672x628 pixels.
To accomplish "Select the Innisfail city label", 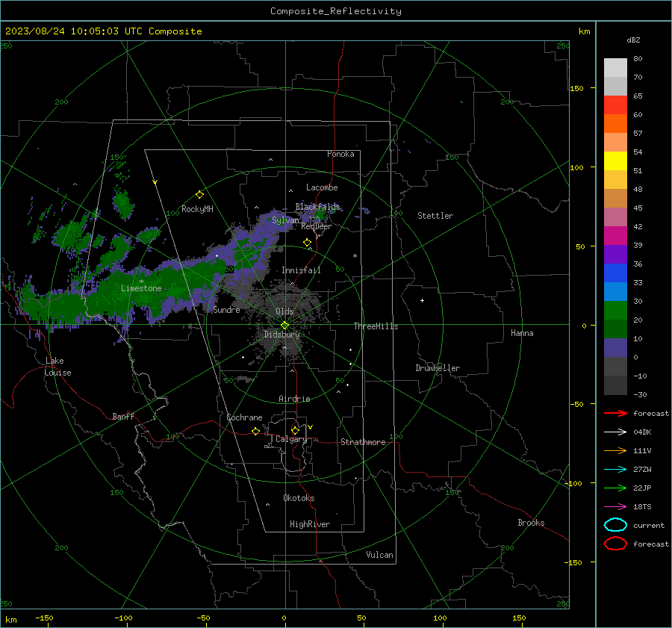I will coord(301,270).
